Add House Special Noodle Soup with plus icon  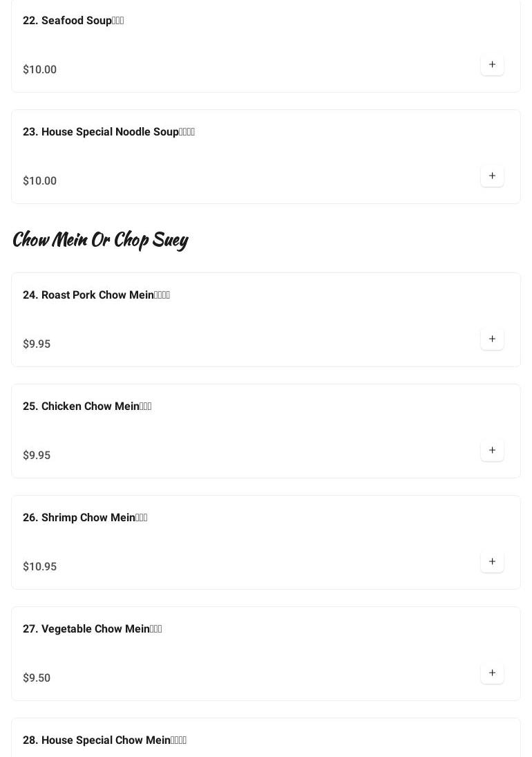[492, 176]
